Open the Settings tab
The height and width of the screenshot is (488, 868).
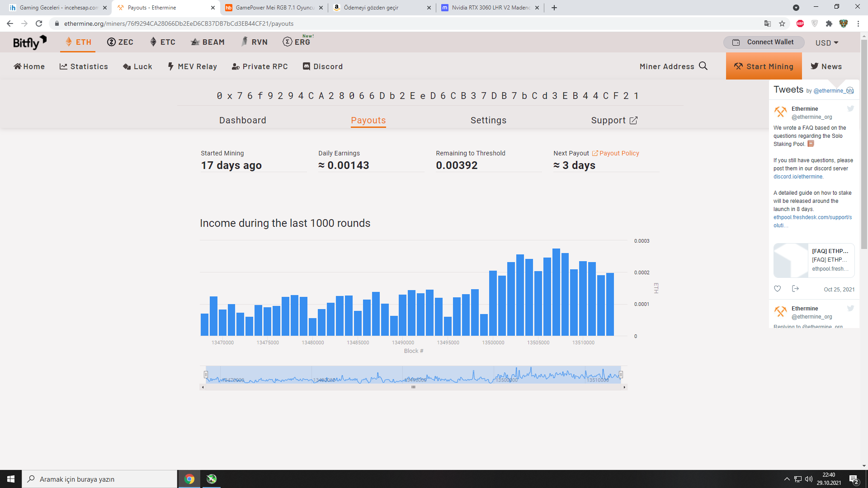pyautogui.click(x=488, y=120)
